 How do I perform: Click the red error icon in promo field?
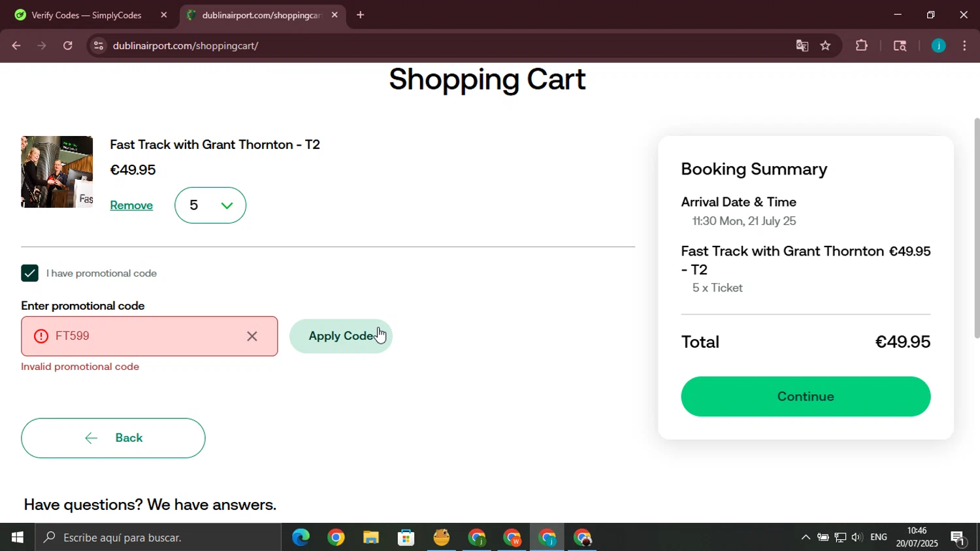coord(41,336)
